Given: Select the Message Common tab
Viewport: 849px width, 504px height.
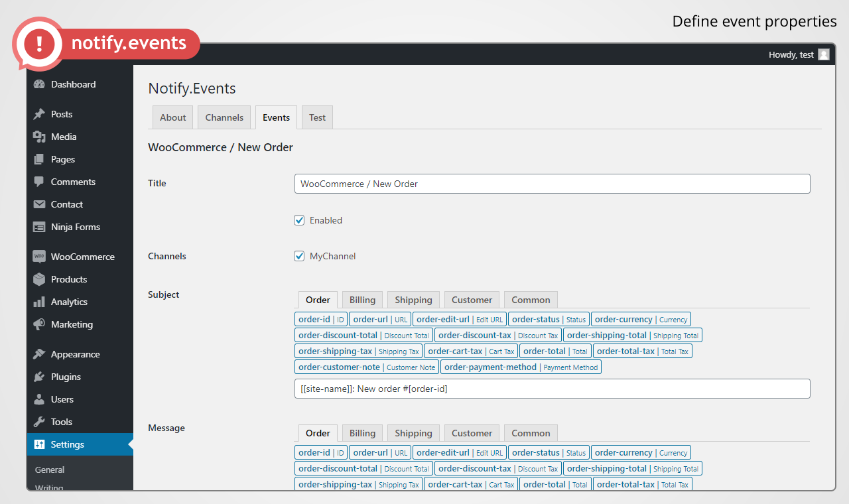Looking at the screenshot, I should 531,433.
